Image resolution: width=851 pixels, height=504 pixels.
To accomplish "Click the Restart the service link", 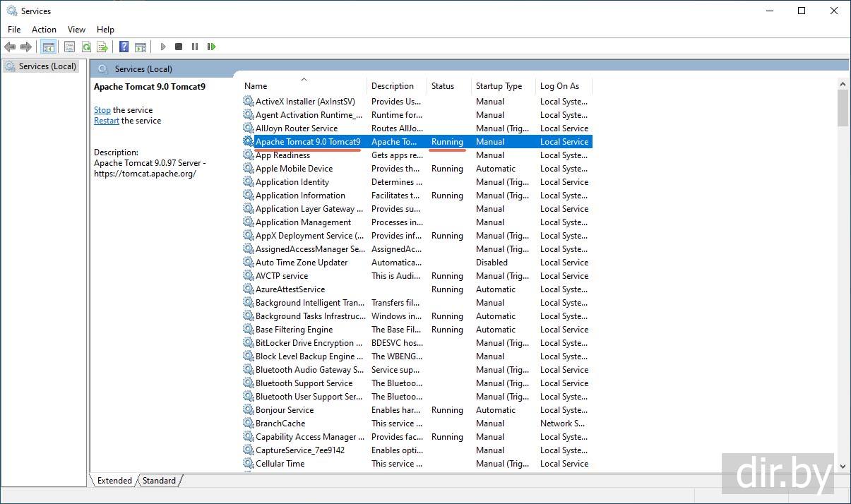I will (x=107, y=121).
